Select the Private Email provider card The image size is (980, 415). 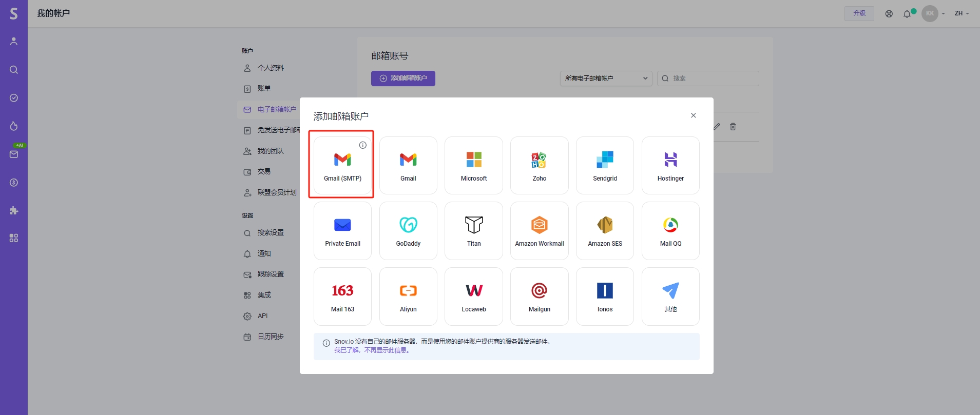point(342,231)
